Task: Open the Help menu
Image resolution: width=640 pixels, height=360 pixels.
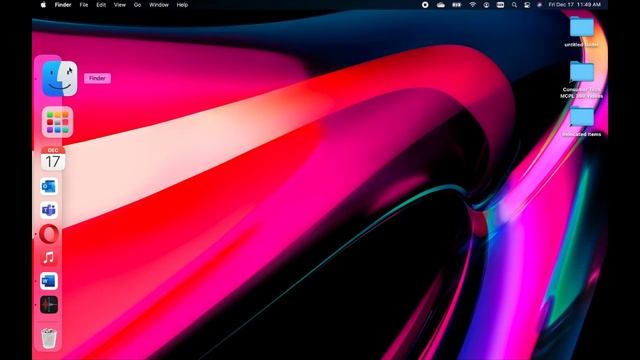Action: coord(182,5)
